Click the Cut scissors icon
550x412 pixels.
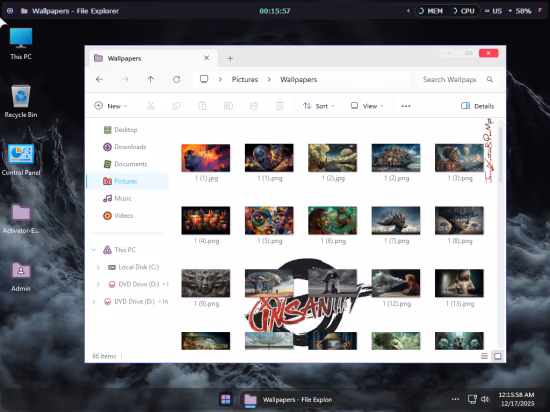point(151,106)
